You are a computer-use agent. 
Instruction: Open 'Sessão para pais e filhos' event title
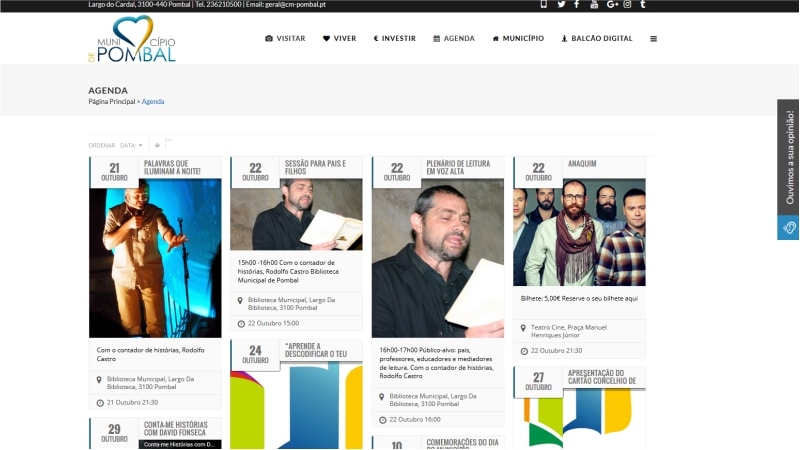(315, 167)
